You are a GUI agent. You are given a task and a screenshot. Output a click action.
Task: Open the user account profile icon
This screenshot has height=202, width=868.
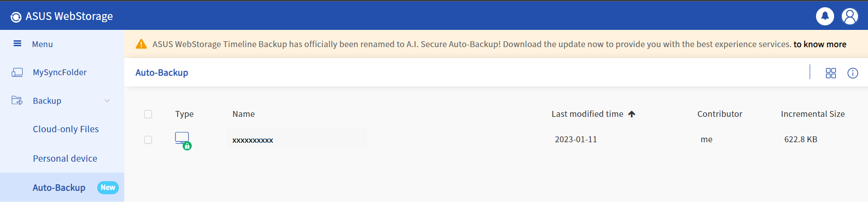849,16
